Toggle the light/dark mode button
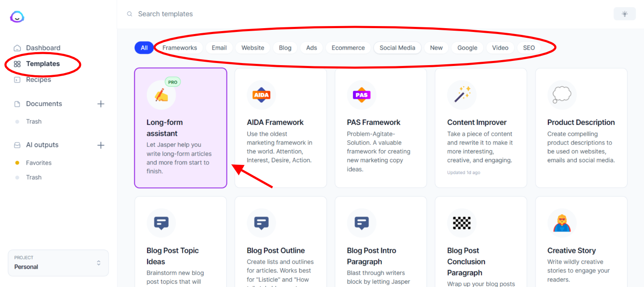 624,14
